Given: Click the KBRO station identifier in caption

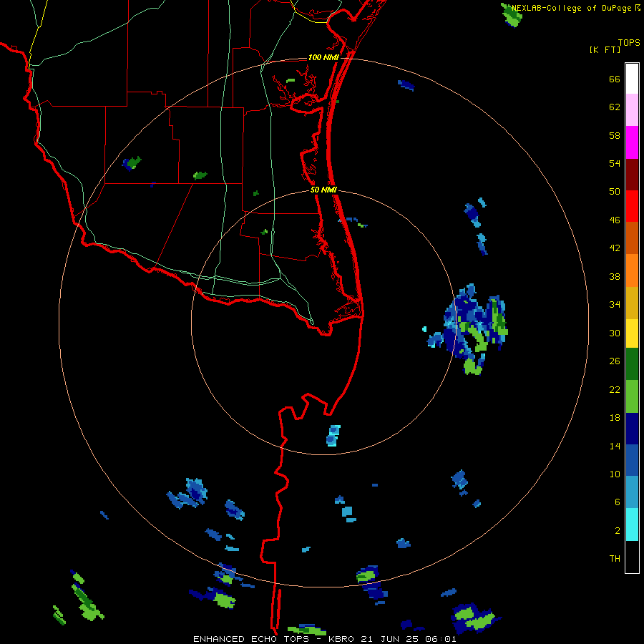Looking at the screenshot, I should point(343,639).
